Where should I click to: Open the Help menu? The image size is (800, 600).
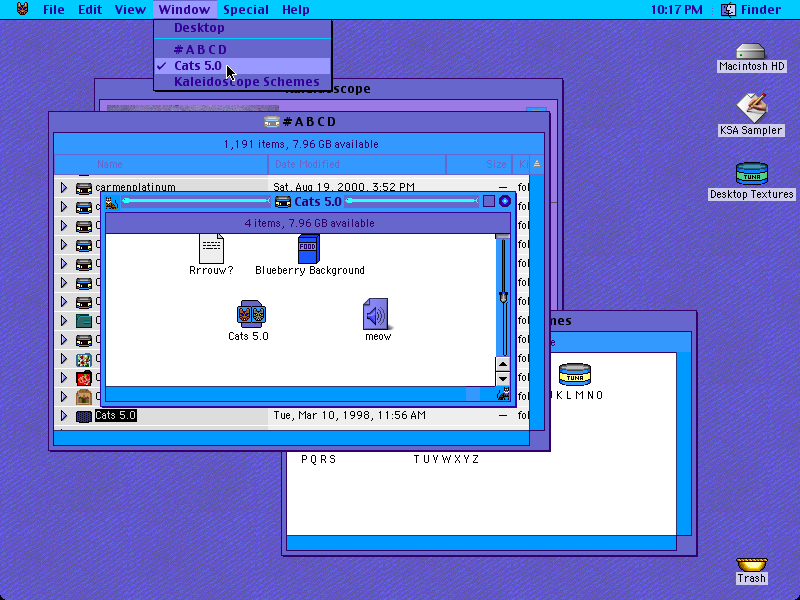[295, 9]
